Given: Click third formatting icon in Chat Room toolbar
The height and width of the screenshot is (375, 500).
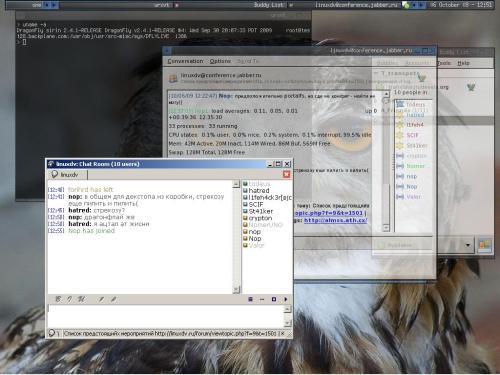Looking at the screenshot, I should [81, 299].
